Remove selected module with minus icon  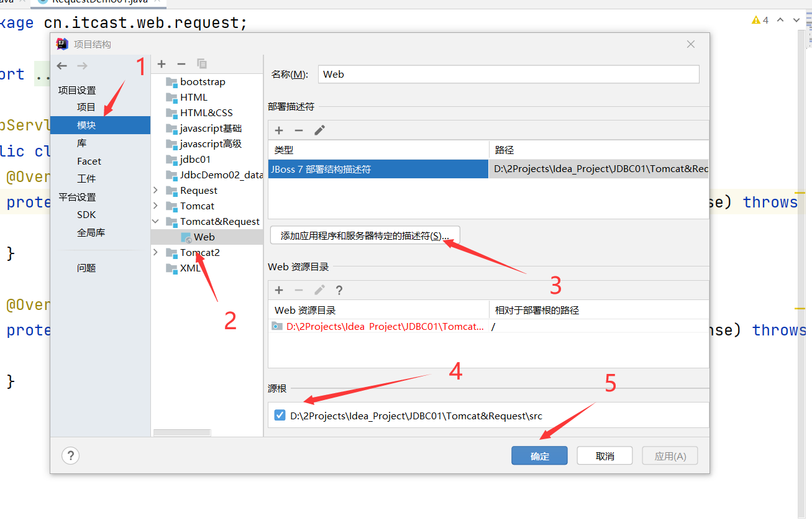click(x=181, y=64)
